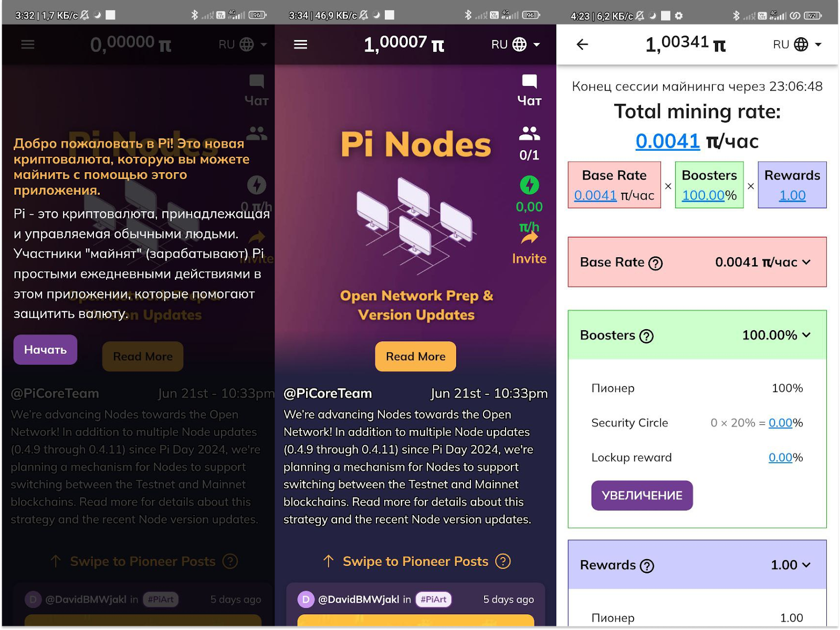840x630 pixels.
Task: Tap the team members 0/1 icon
Action: (x=529, y=134)
